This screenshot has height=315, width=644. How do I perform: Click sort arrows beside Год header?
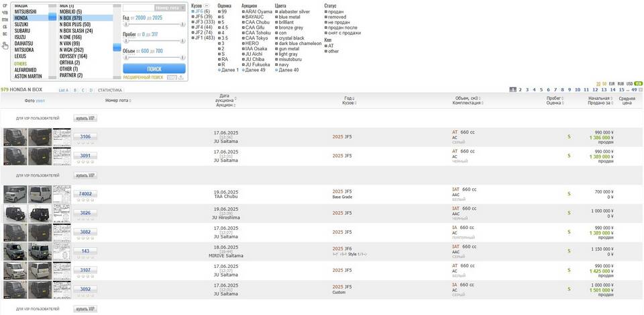tap(354, 99)
